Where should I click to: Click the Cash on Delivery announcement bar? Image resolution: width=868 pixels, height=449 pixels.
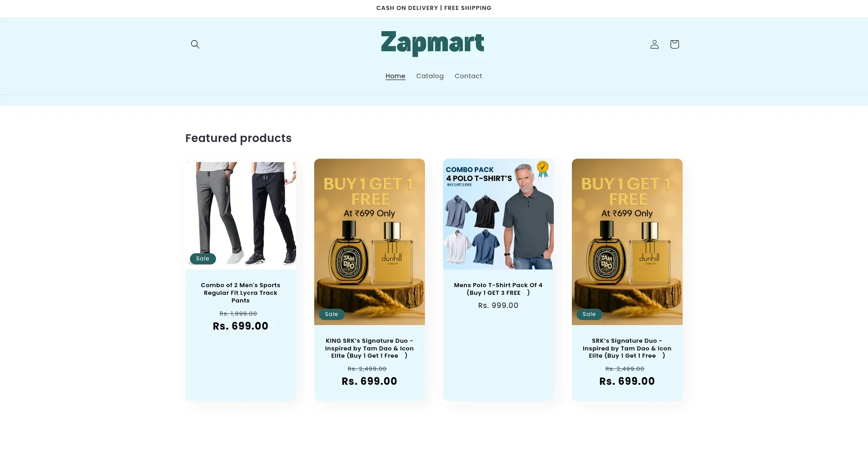pos(434,8)
